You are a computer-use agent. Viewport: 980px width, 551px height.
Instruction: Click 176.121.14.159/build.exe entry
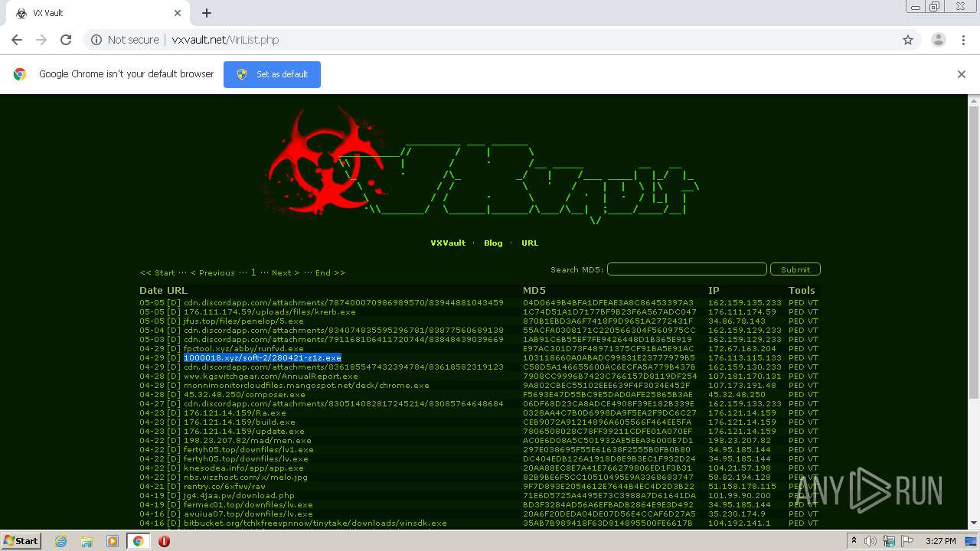[x=240, y=422]
